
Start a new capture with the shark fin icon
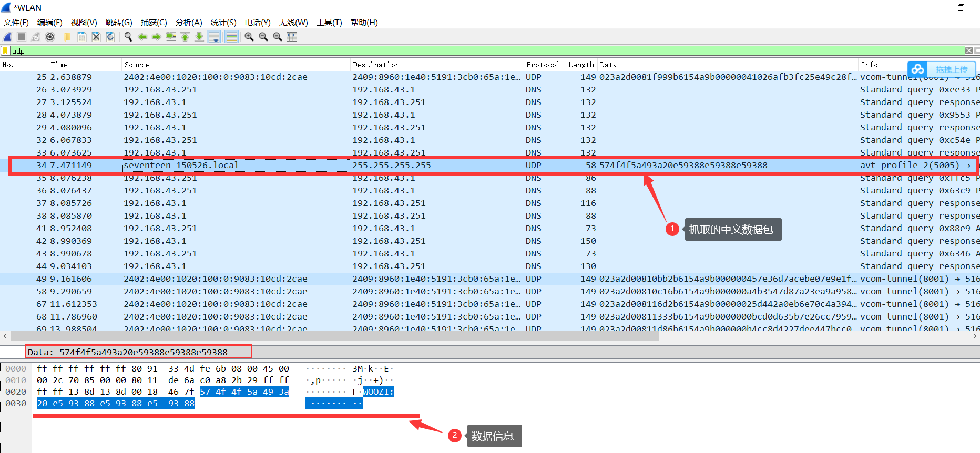[x=8, y=37]
